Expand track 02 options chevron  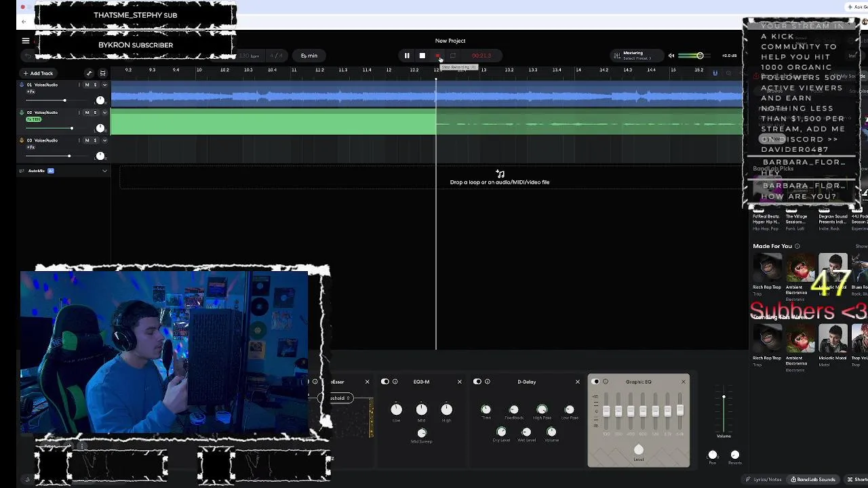coord(104,113)
